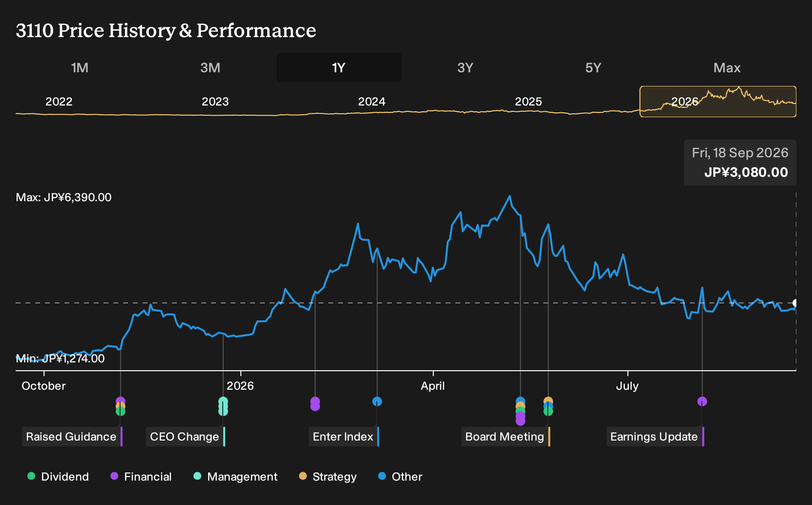Viewport: 812px width, 505px height.
Task: Click the white current-price endpoint dot
Action: point(795,303)
